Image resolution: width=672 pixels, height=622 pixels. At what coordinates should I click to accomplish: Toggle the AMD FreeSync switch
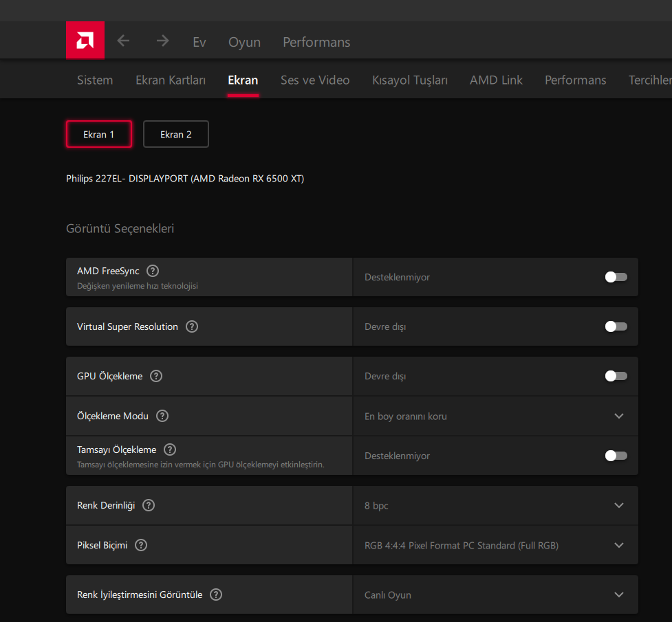coord(616,277)
